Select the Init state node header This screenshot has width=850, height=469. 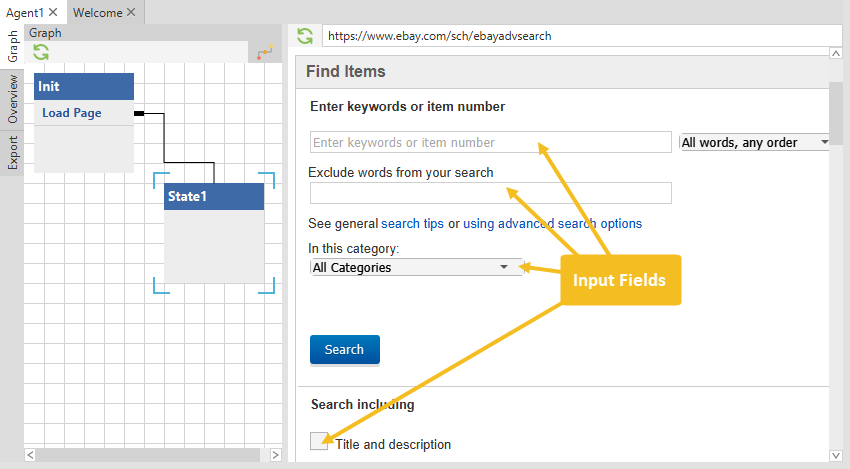pyautogui.click(x=84, y=87)
